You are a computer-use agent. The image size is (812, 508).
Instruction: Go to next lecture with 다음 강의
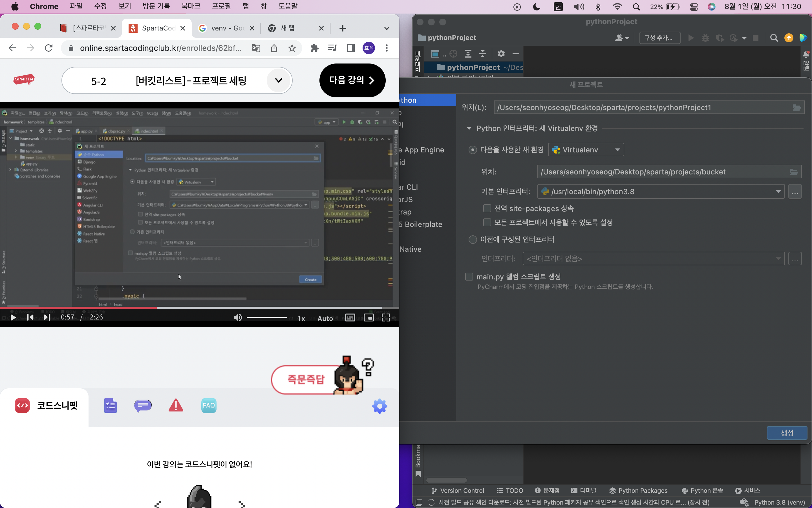click(352, 80)
